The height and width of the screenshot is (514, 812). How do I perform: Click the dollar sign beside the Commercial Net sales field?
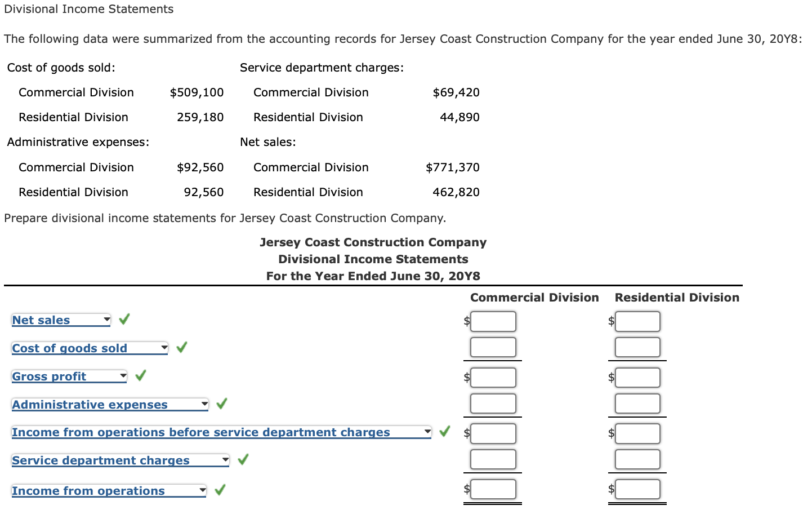tap(466, 321)
